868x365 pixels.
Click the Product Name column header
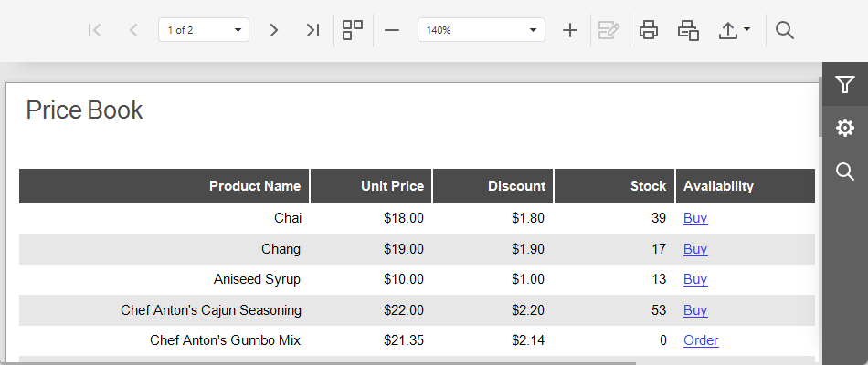[x=164, y=186]
